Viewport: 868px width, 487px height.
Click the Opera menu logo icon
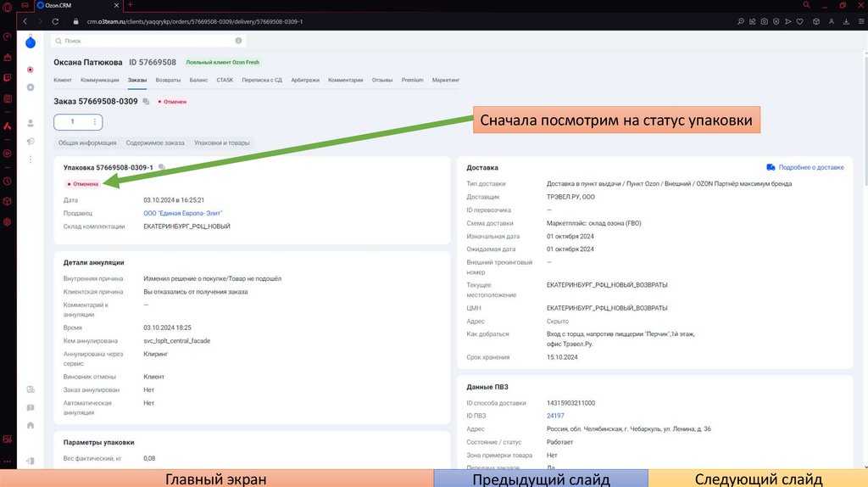pos(7,7)
